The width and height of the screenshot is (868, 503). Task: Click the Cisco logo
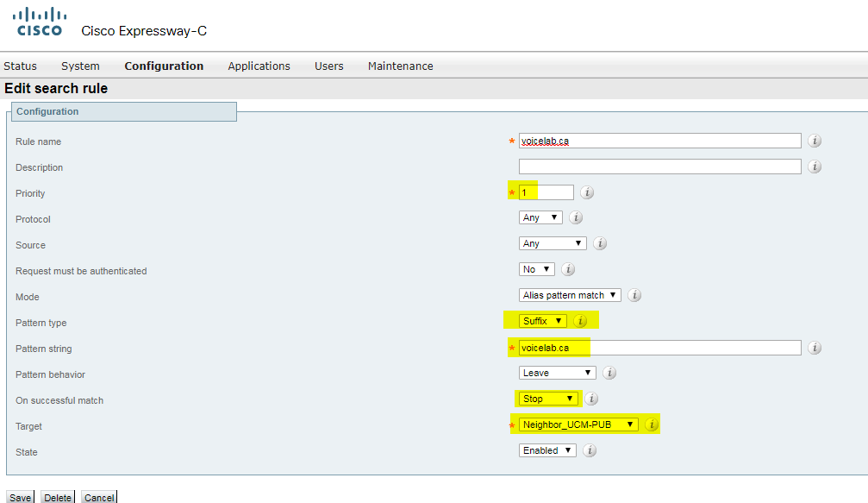point(40,22)
